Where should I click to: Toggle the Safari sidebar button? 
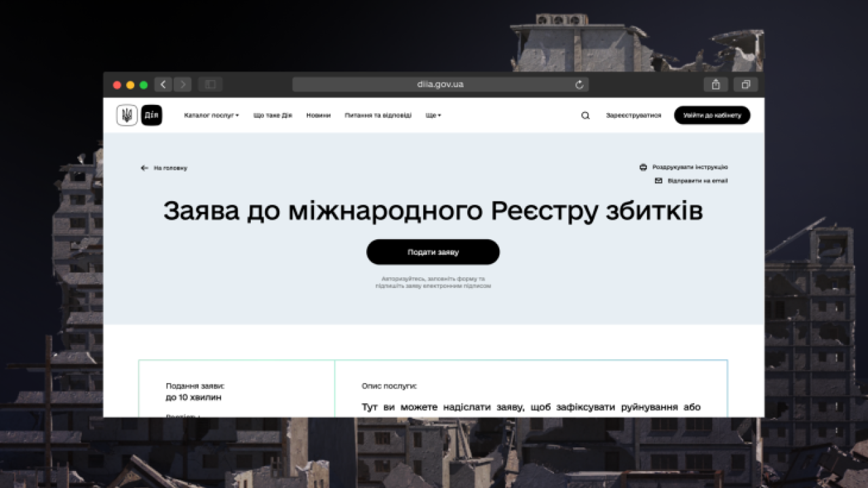point(210,85)
